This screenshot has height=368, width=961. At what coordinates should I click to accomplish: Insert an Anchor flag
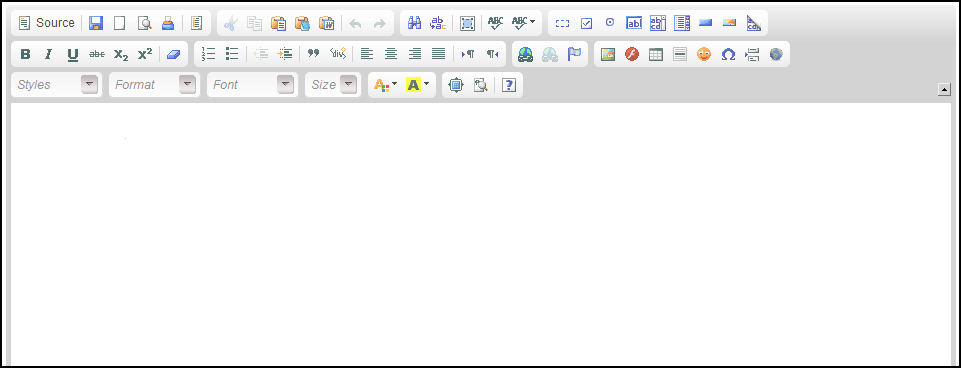coord(574,54)
